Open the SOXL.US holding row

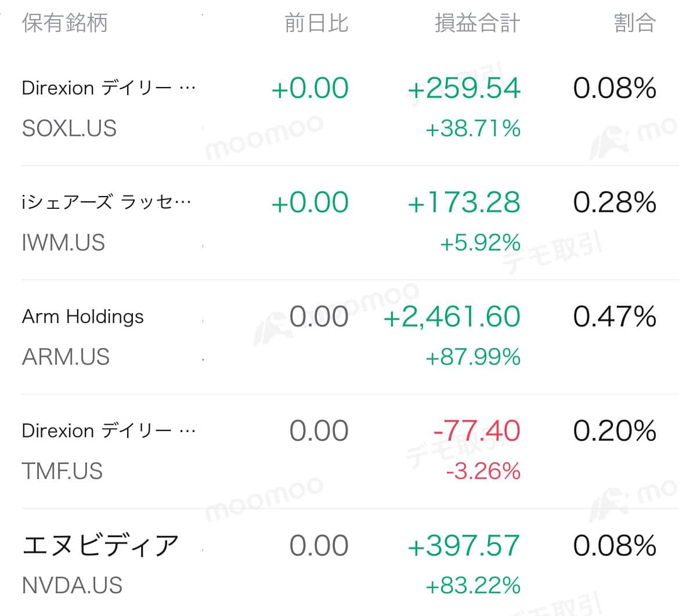(339, 108)
